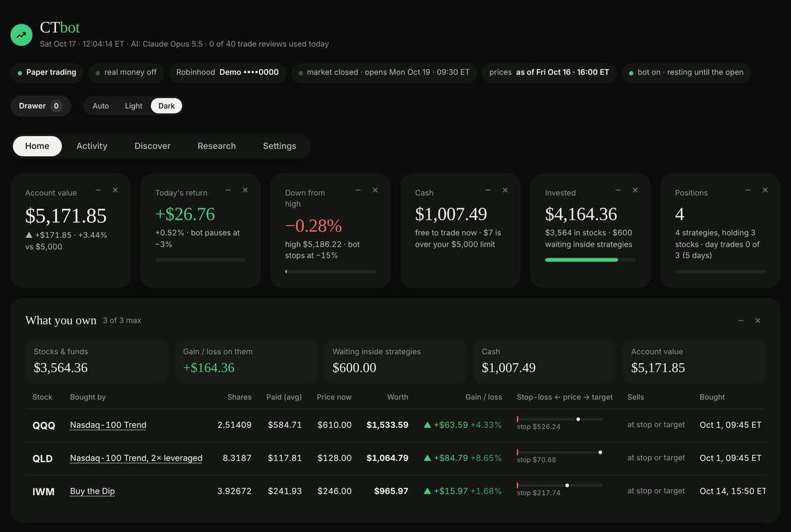This screenshot has height=532, width=791.
Task: Select the Dark theme option
Action: point(167,106)
